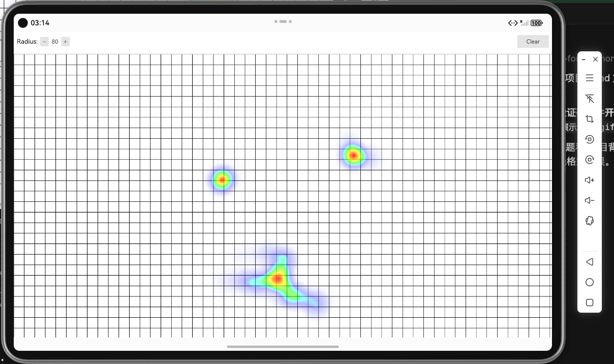The image size is (614, 364).
Task: Tap the signal strength status icon
Action: pyautogui.click(x=524, y=23)
